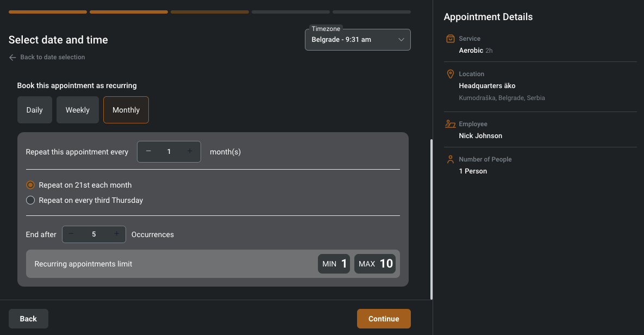Expand the Belgrade timezone selector chevron
This screenshot has width=644, height=335.
coord(401,39)
